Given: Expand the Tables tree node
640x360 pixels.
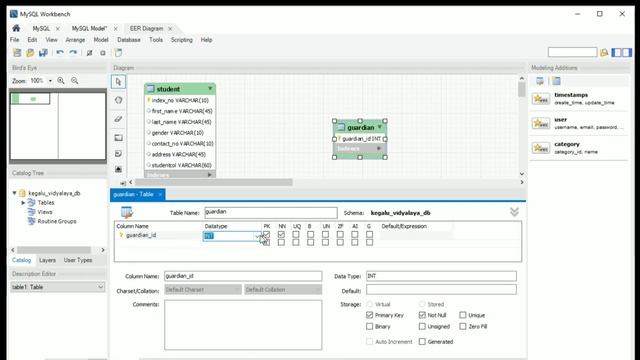Looking at the screenshot, I should point(23,202).
